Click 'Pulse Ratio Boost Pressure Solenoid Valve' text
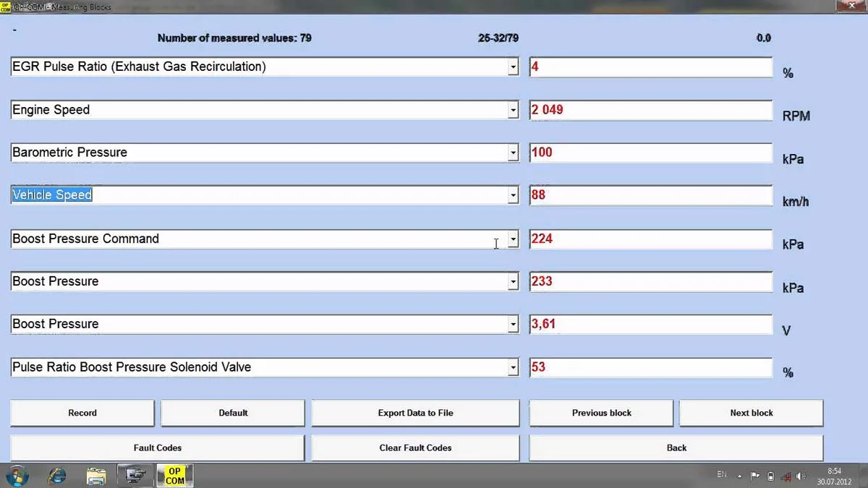The width and height of the screenshot is (868, 488). (132, 367)
